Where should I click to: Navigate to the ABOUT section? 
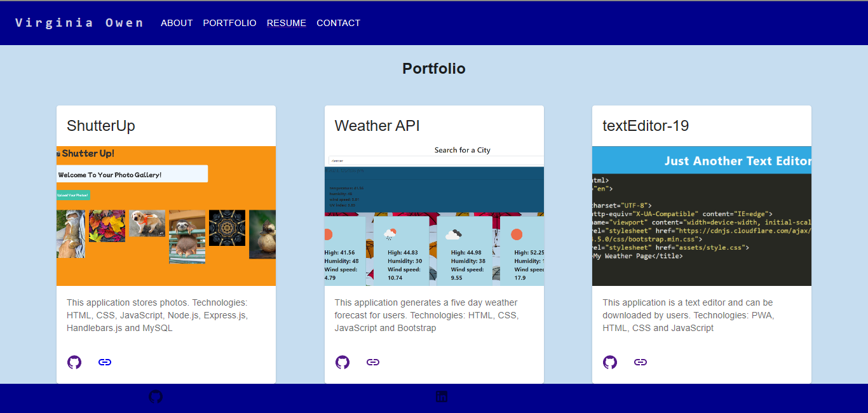[x=177, y=23]
